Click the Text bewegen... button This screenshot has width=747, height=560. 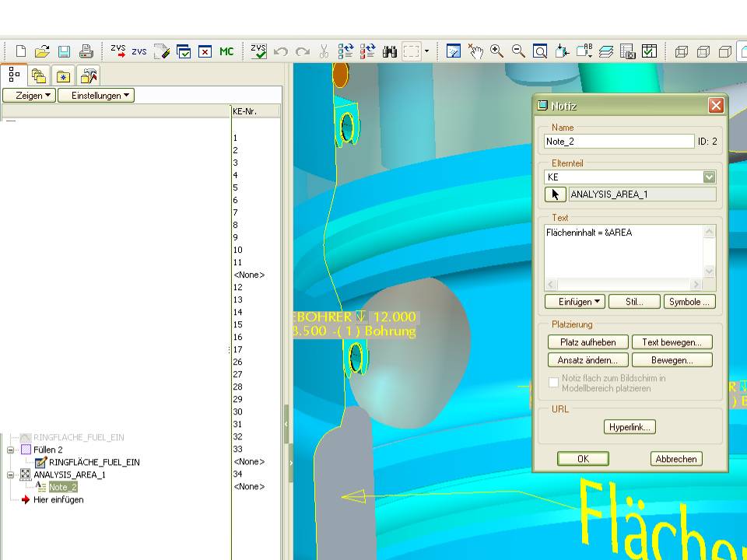(x=672, y=342)
